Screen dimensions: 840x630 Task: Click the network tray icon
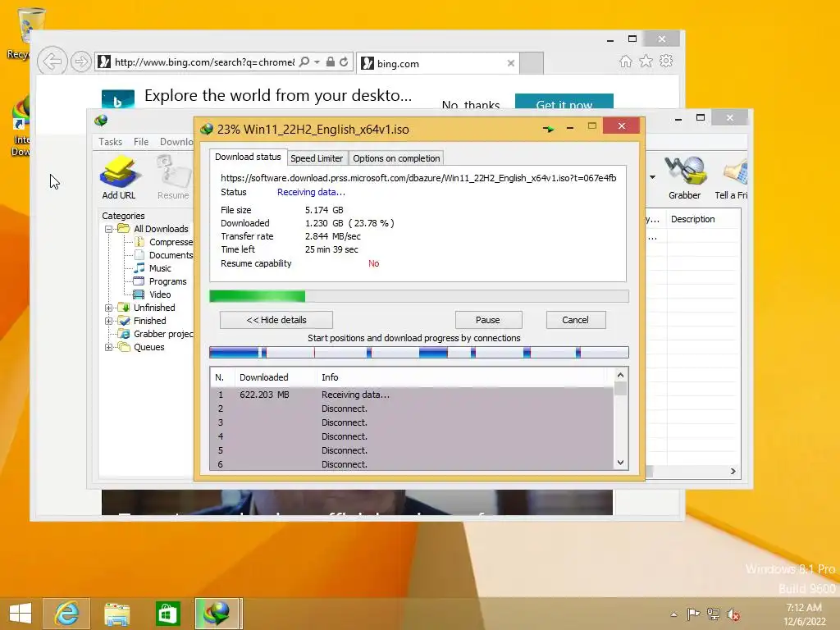pyautogui.click(x=713, y=614)
